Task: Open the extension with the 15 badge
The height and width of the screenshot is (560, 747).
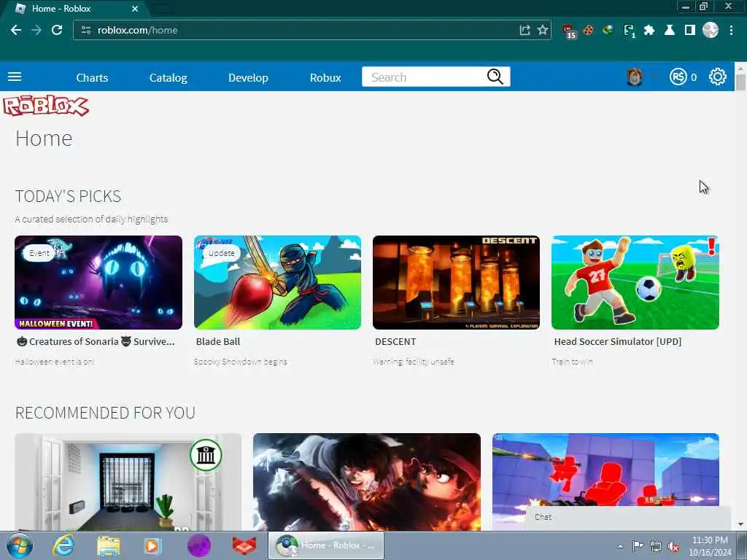Action: pyautogui.click(x=569, y=31)
